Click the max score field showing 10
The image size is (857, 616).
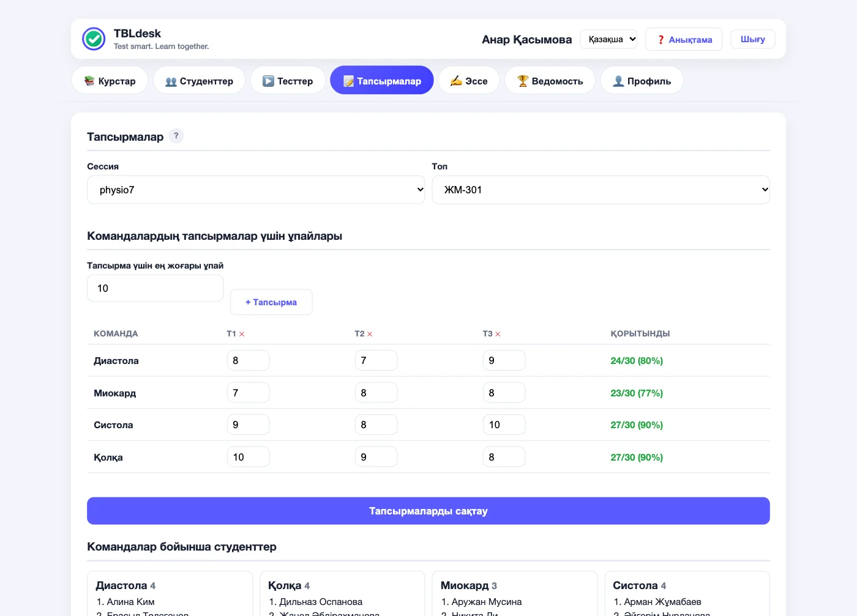(x=155, y=288)
